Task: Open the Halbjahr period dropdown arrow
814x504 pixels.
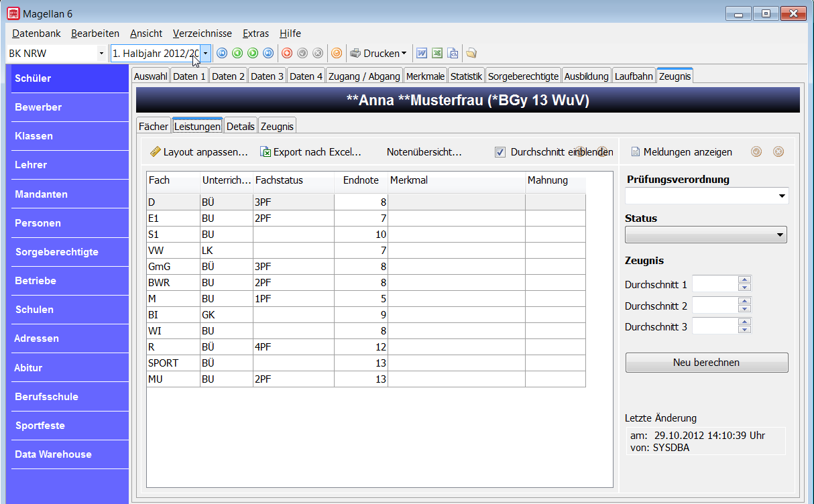Action: click(x=205, y=53)
